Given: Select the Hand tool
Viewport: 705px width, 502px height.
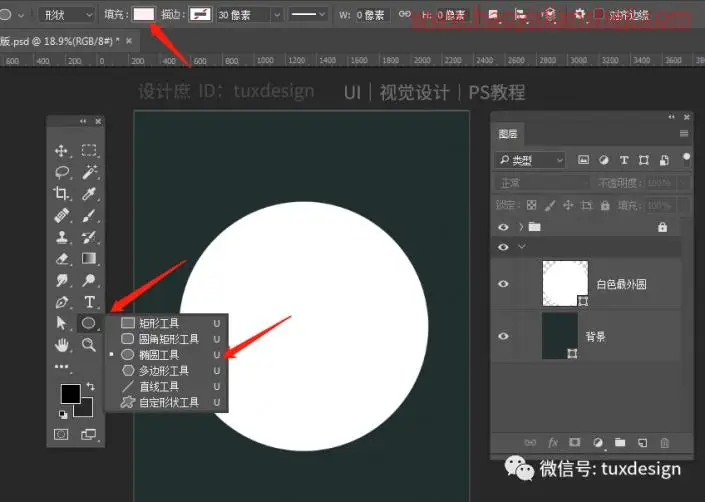Looking at the screenshot, I should pyautogui.click(x=62, y=345).
